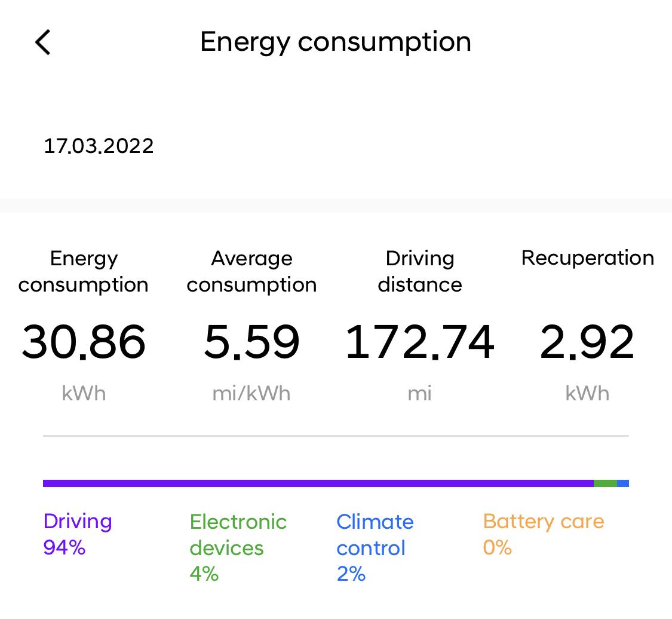Screen dimensions: 672x619
Task: Click the green Electronic devices bar segment
Action: 605,483
